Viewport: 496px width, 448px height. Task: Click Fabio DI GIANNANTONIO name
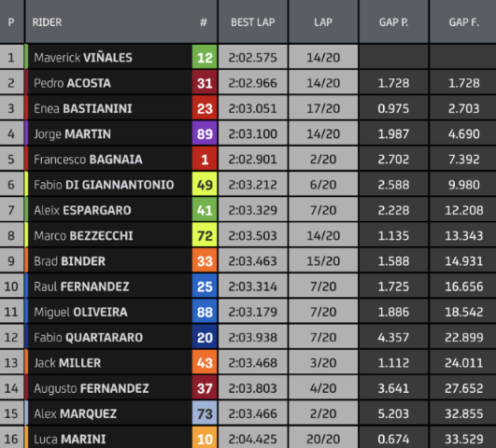(104, 185)
